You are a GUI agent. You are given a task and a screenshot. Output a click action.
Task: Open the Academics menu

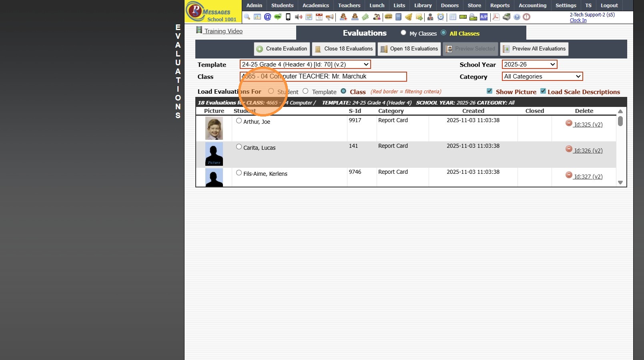[315, 6]
